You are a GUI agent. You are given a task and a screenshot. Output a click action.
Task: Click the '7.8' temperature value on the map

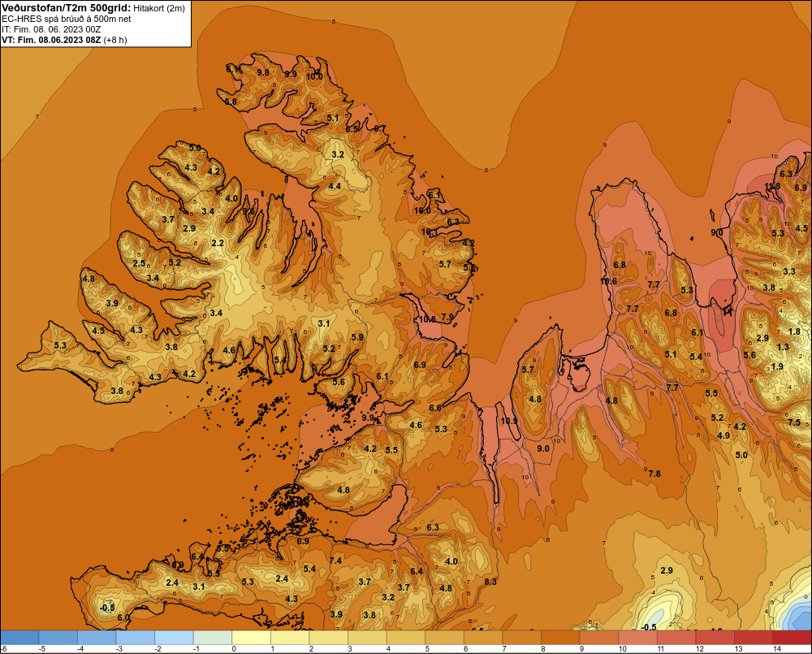[654, 474]
